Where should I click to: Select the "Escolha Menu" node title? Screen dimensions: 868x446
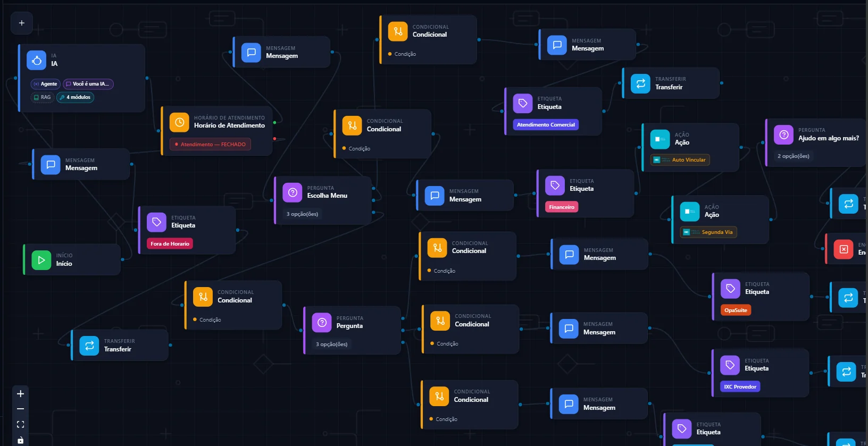[327, 196]
